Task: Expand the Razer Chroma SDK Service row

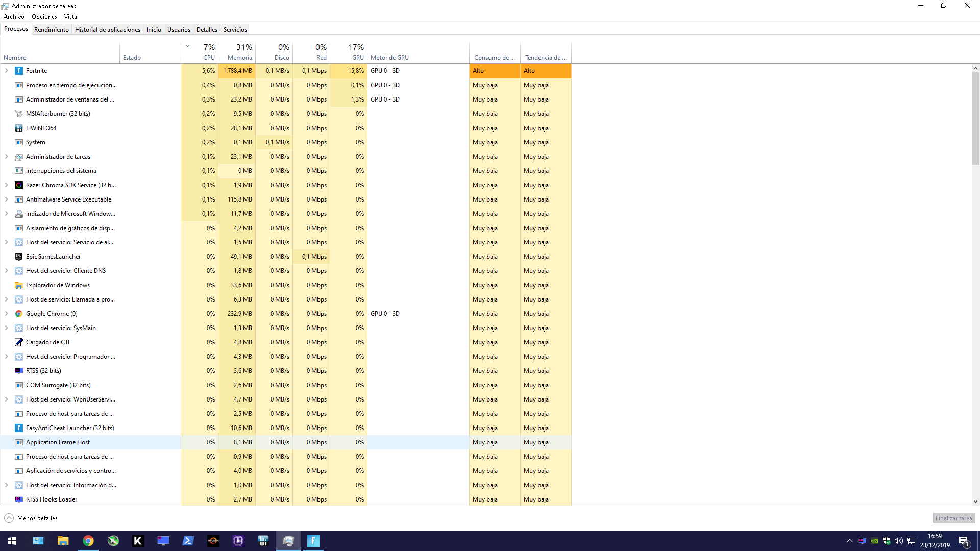Action: (6, 185)
